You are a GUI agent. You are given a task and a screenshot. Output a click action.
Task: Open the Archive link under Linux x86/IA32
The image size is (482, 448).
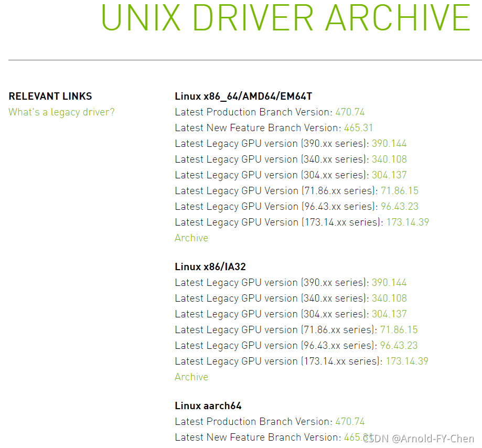click(x=191, y=377)
